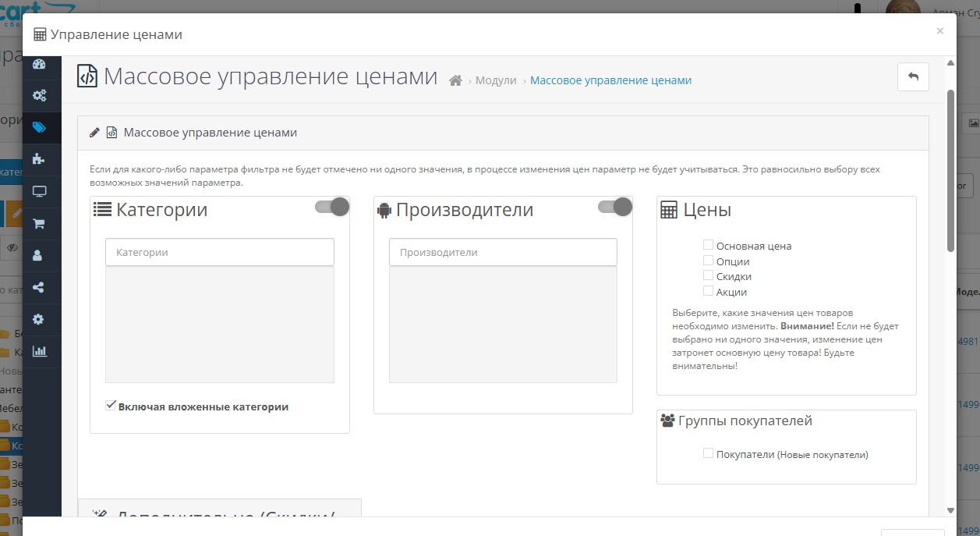This screenshot has height=536, width=980.
Task: Enable the Скидки checkbox
Action: click(708, 275)
